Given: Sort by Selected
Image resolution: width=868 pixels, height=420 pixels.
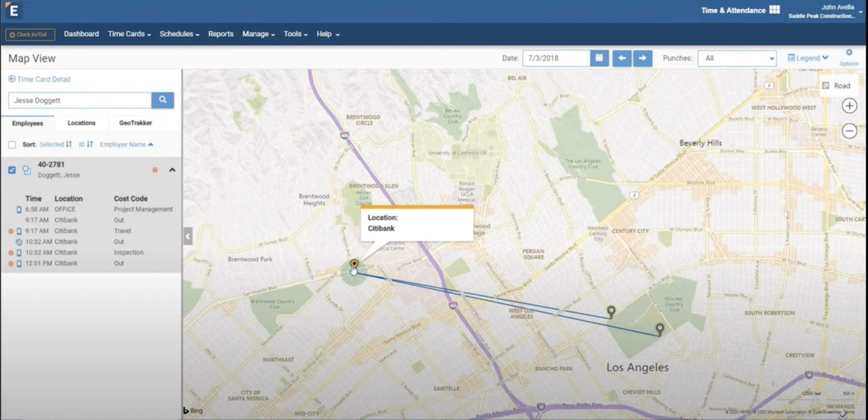Looking at the screenshot, I should (x=56, y=144).
